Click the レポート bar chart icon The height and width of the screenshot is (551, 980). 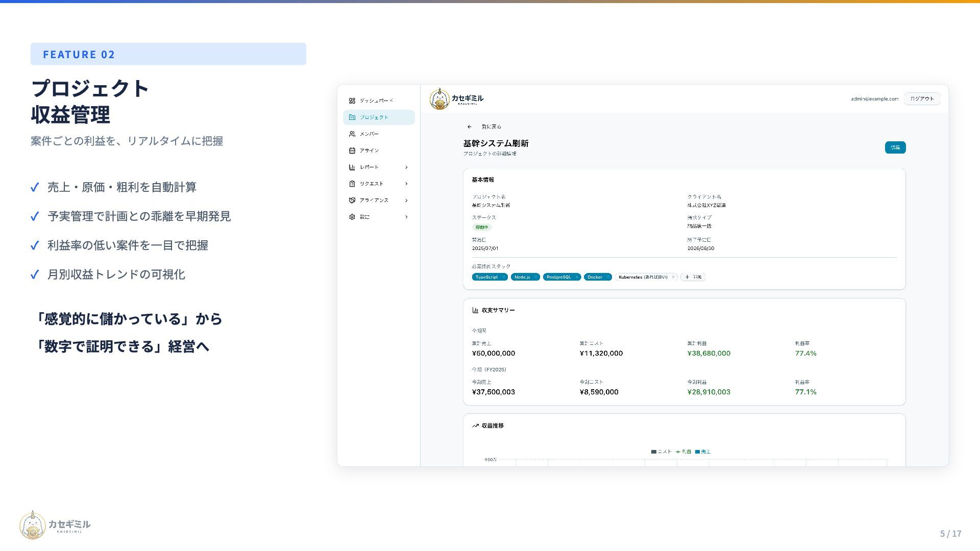click(x=352, y=167)
